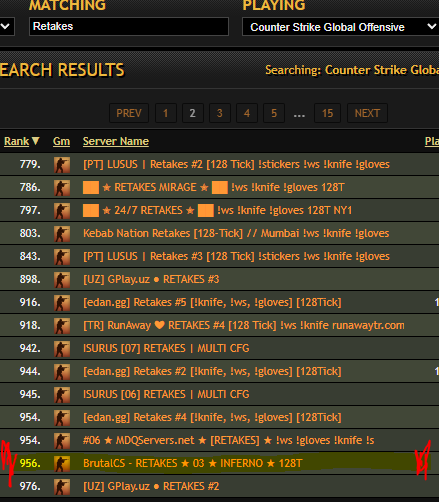Screen dimensions: 439x502
Task: Click game icon in highlighted BrutalCS row
Action: tap(62, 464)
